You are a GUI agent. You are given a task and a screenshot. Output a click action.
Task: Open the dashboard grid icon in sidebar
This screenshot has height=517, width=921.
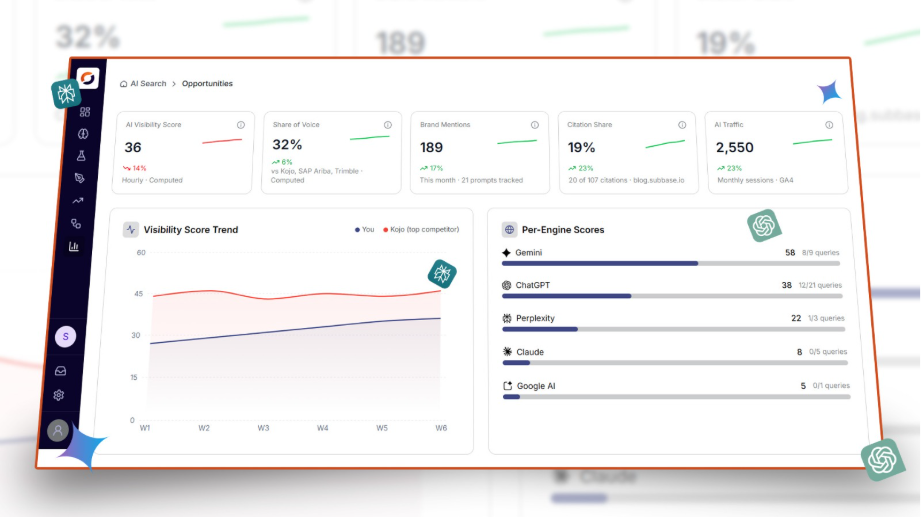pos(85,112)
